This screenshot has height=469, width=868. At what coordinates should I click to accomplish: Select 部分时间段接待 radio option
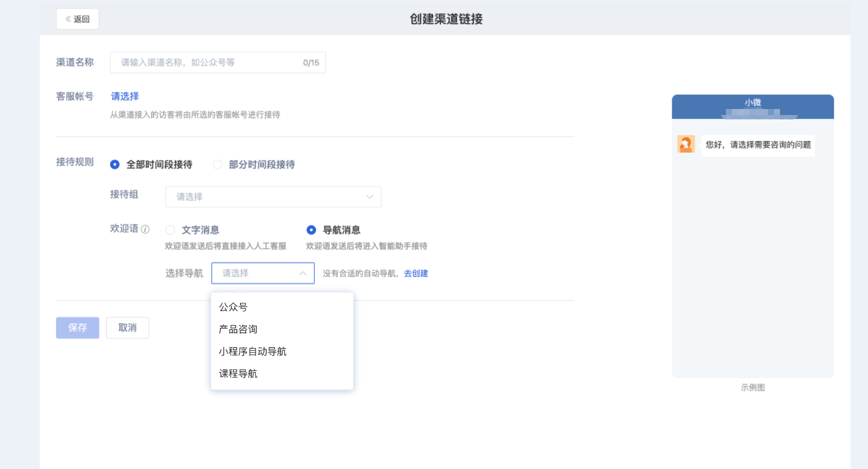[254, 164]
